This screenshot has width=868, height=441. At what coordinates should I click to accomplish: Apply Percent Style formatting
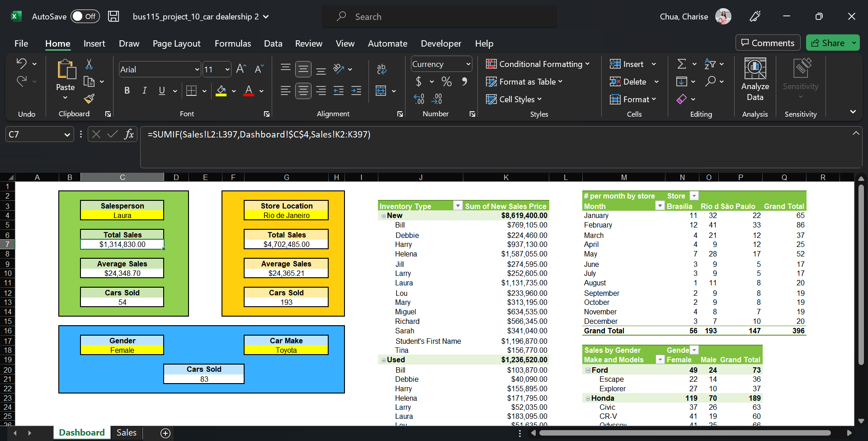click(x=447, y=81)
